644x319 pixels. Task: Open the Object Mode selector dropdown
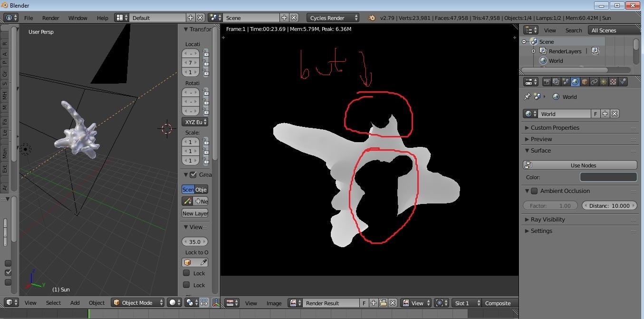138,303
